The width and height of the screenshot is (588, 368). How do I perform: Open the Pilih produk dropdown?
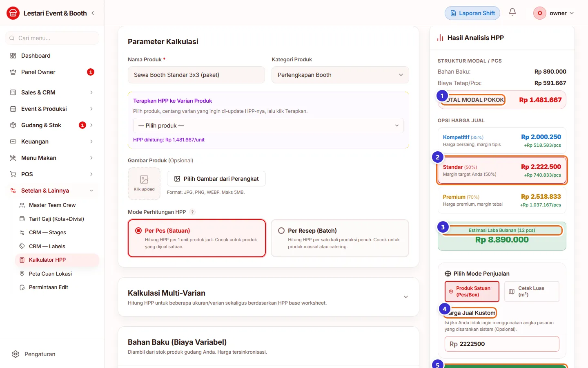(x=268, y=126)
